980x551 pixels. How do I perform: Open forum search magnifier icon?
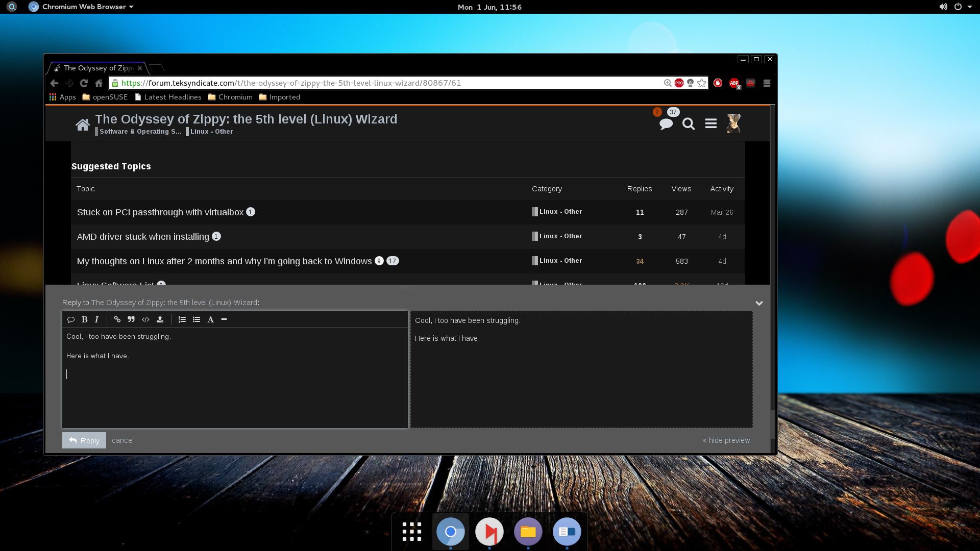point(689,124)
